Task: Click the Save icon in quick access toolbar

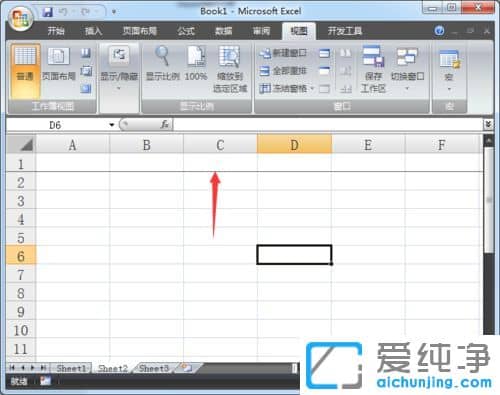Action: [48, 12]
